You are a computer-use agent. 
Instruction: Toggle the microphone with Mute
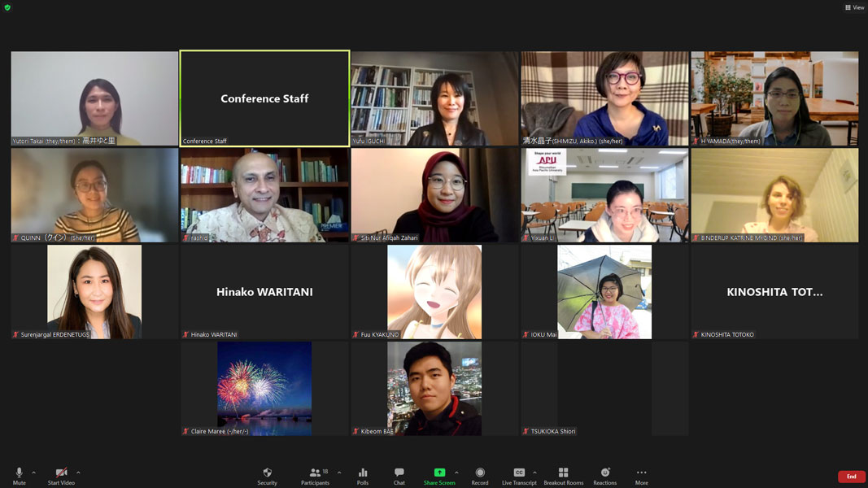pos(19,476)
